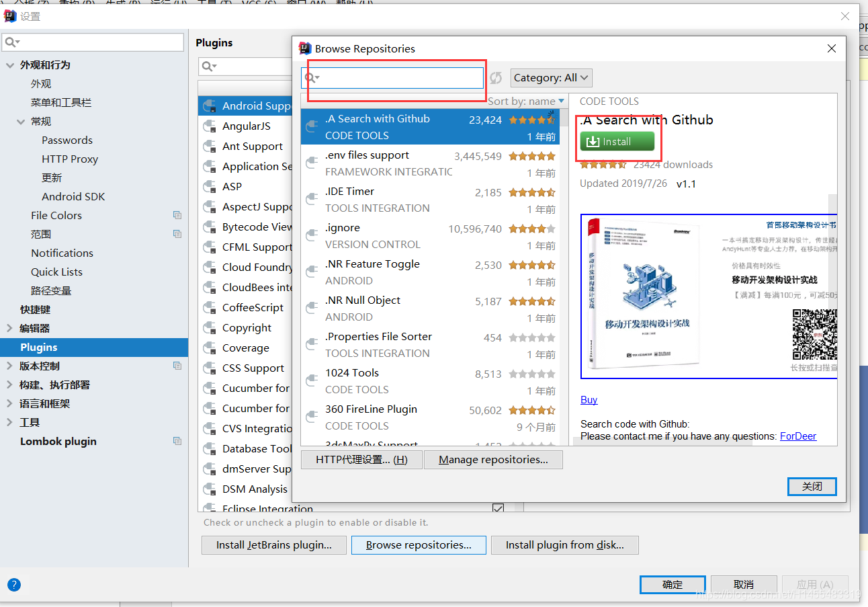Click 取消 button in settings dialog
This screenshot has width=868, height=607.
744,584
